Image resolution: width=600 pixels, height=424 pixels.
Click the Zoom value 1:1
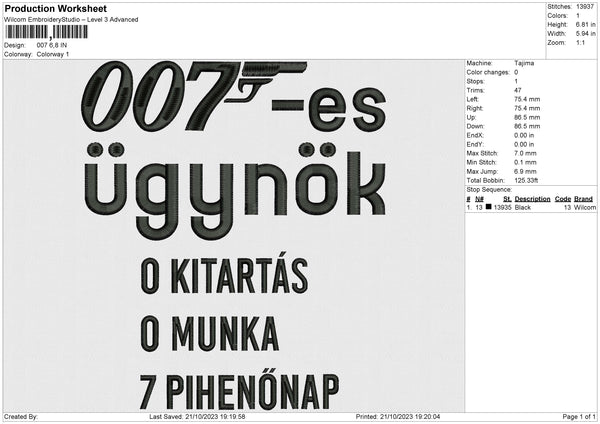582,43
